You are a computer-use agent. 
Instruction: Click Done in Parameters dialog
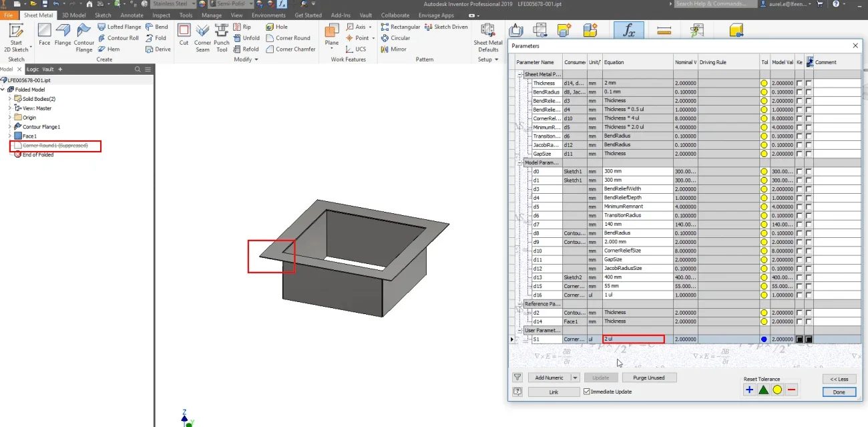click(839, 392)
